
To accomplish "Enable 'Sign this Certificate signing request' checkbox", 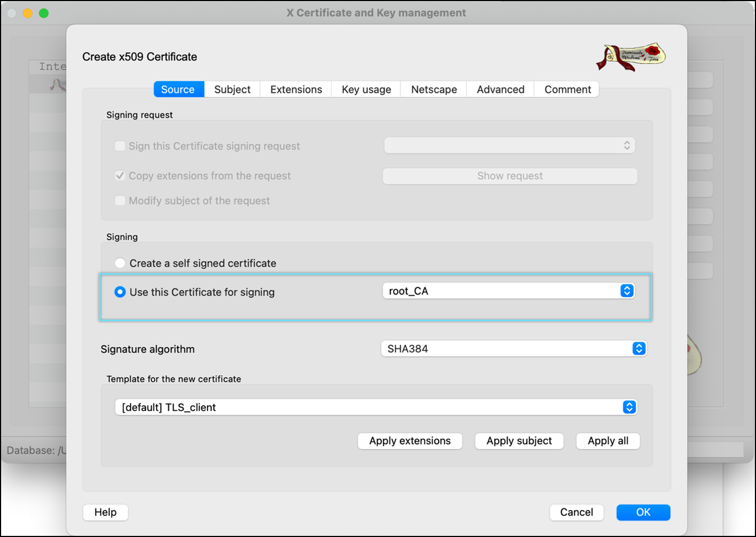I will [x=120, y=146].
